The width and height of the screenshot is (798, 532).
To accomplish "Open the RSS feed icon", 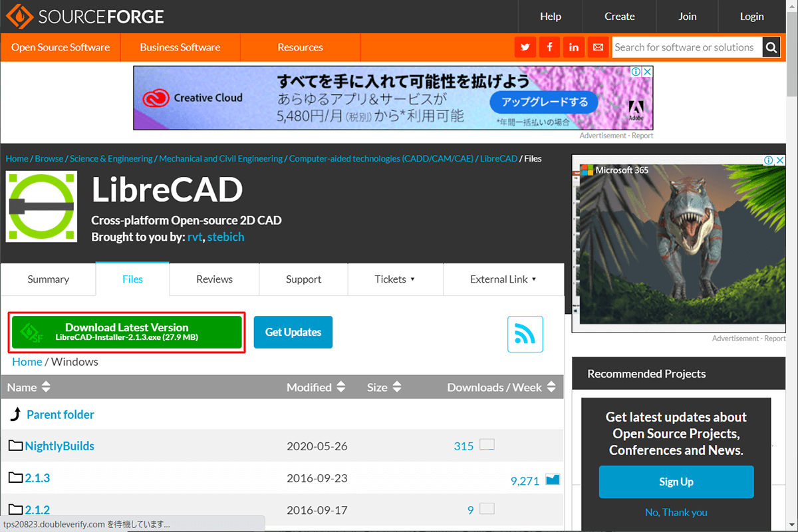I will [525, 334].
